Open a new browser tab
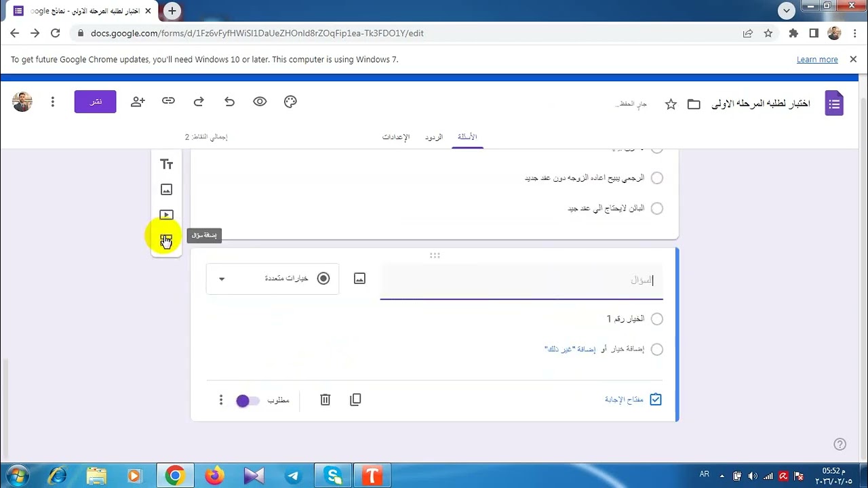This screenshot has height=488, width=868. coord(172,11)
